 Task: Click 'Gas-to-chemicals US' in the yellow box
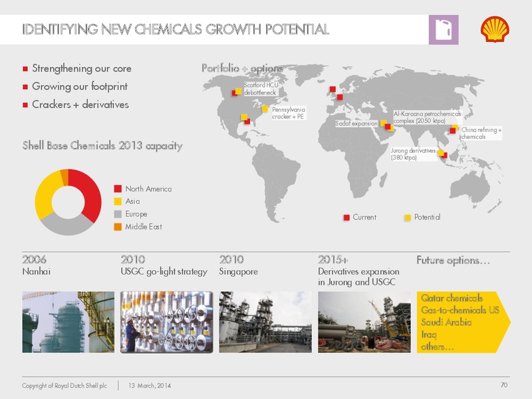460,310
